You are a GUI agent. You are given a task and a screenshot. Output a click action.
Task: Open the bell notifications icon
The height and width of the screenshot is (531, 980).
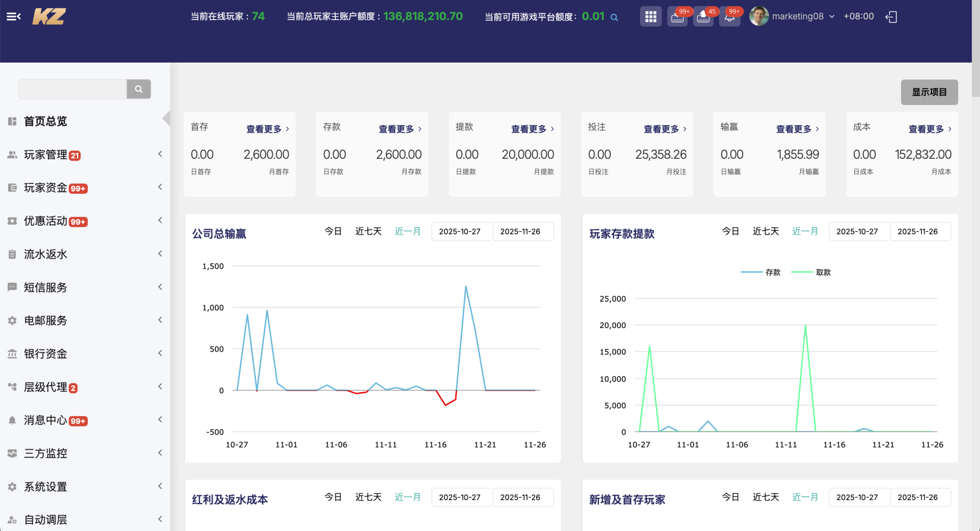(730, 17)
